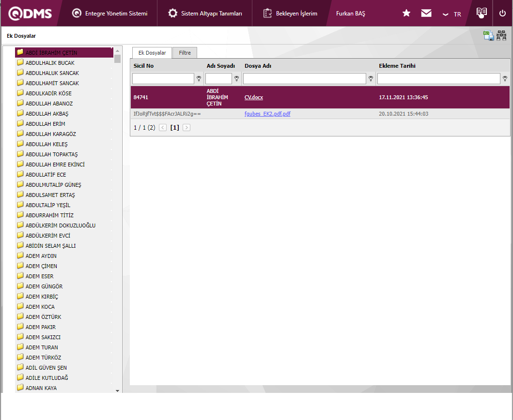Select the ABDULLAH KARAGÖZ folder
This screenshot has height=420, width=513.
click(50, 134)
